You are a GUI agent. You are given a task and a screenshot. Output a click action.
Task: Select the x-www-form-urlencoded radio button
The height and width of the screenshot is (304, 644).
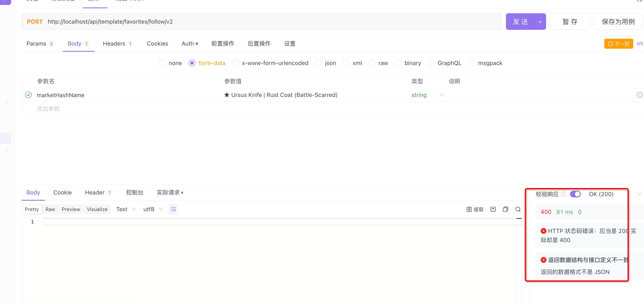[x=235, y=63]
